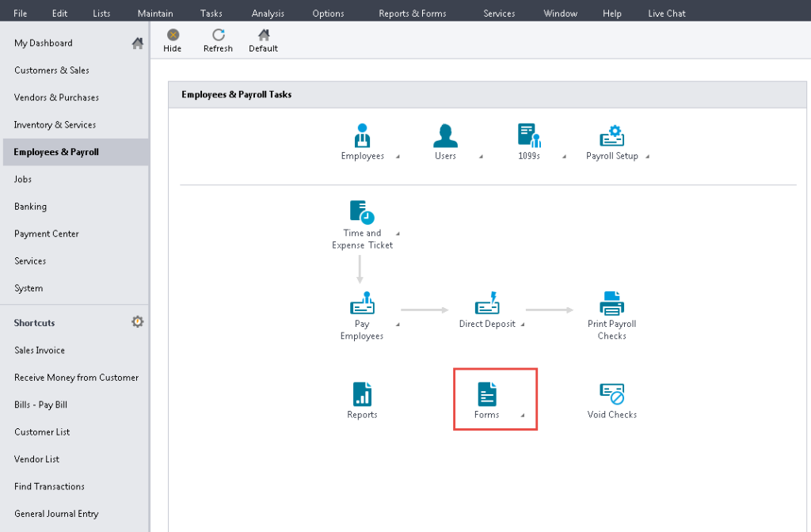The width and height of the screenshot is (811, 532).
Task: Launch Payroll Setup icon
Action: 611,136
